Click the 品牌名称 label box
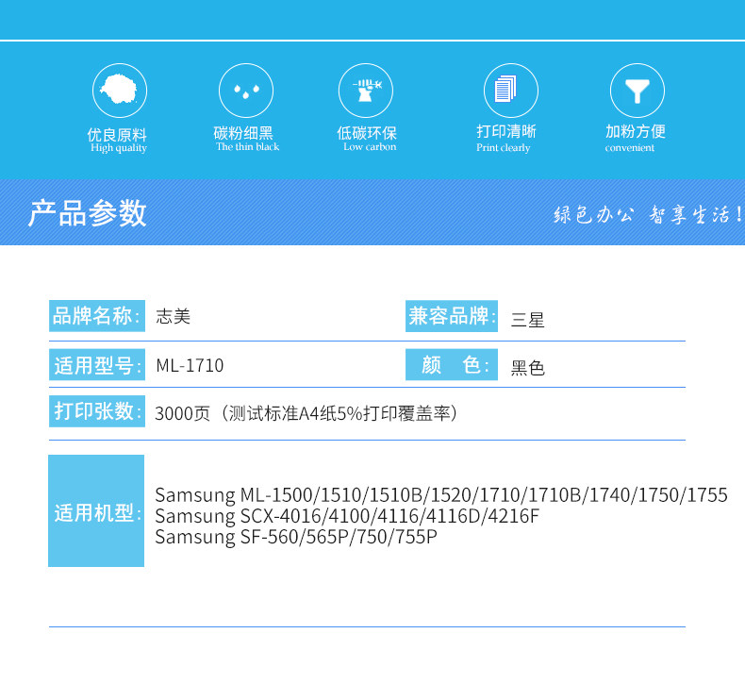 (x=97, y=316)
